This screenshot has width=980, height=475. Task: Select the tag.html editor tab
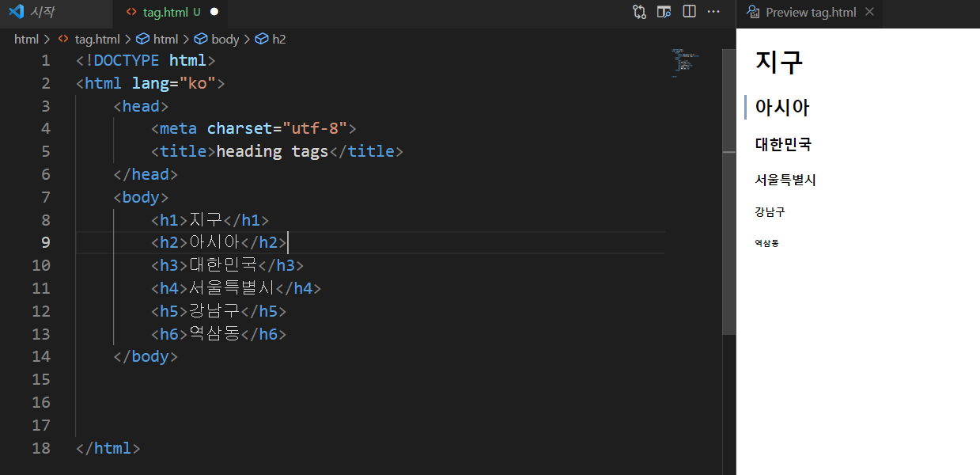(172, 12)
